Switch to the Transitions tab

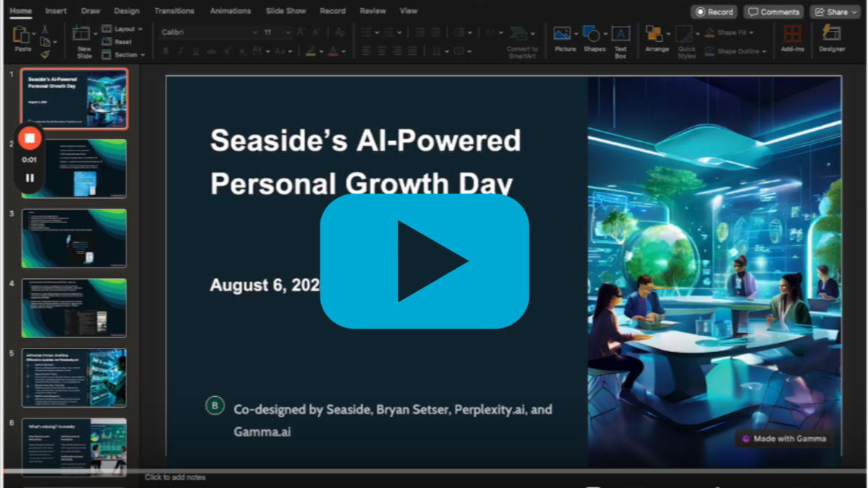pos(174,11)
